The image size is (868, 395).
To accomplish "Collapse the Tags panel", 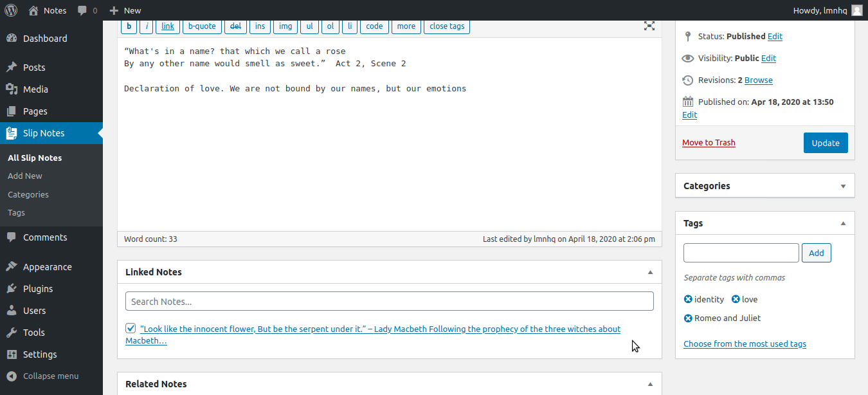I will coord(843,223).
